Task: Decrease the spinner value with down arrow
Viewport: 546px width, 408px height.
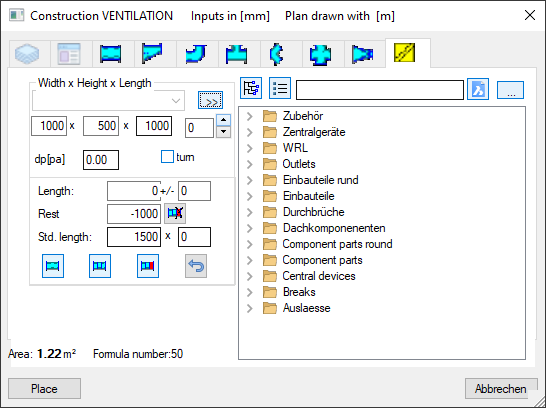Action: click(x=224, y=132)
